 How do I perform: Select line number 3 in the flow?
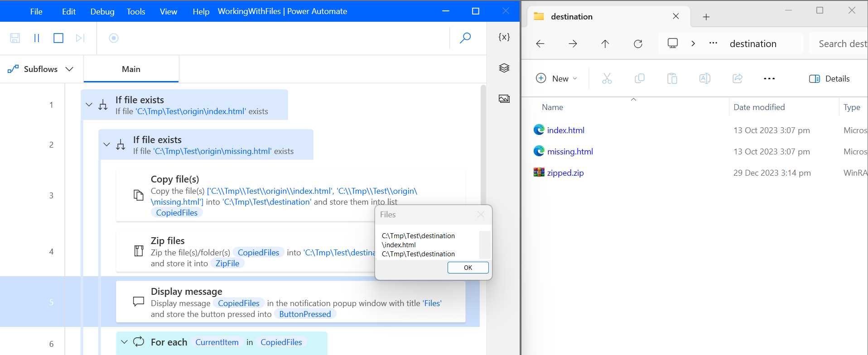[51, 196]
